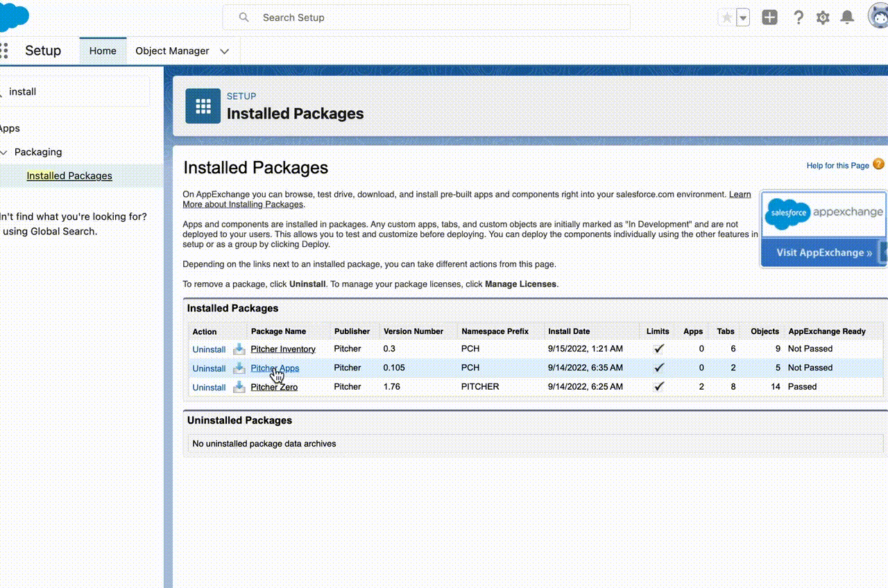The image size is (888, 588).
Task: Click Limits checkmark for Pitcher Apps
Action: pyautogui.click(x=659, y=367)
